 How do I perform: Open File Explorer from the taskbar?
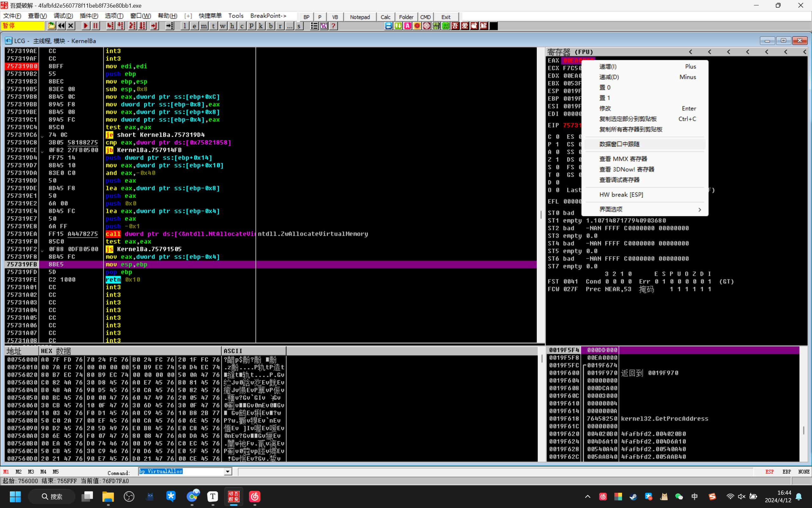point(108,497)
